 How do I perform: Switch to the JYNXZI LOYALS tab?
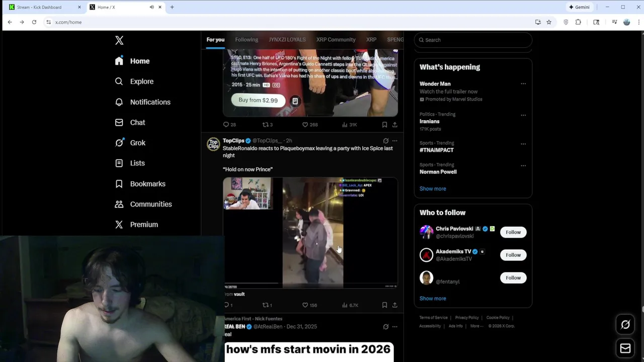click(287, 40)
